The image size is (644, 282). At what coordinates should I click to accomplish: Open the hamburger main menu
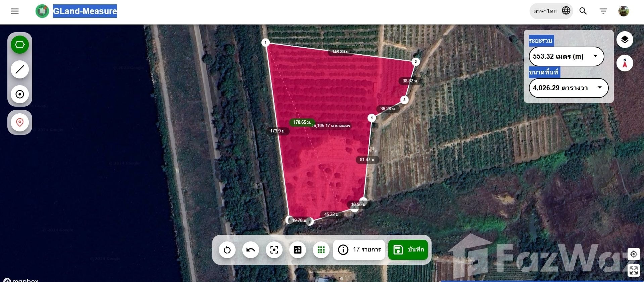15,11
